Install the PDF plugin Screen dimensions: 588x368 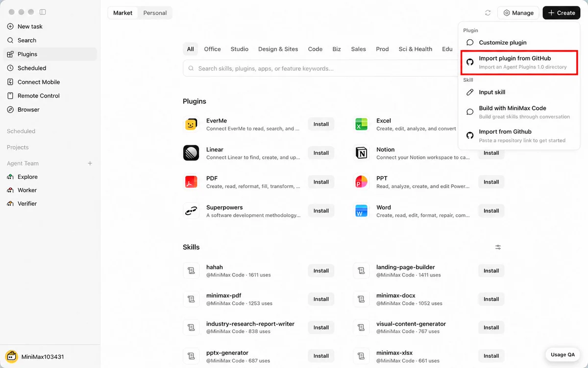(321, 182)
